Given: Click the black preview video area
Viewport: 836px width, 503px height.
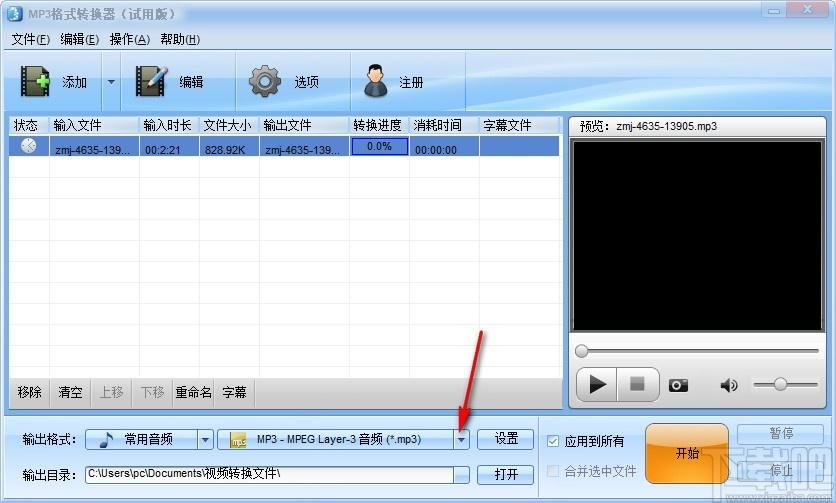Looking at the screenshot, I should [697, 236].
